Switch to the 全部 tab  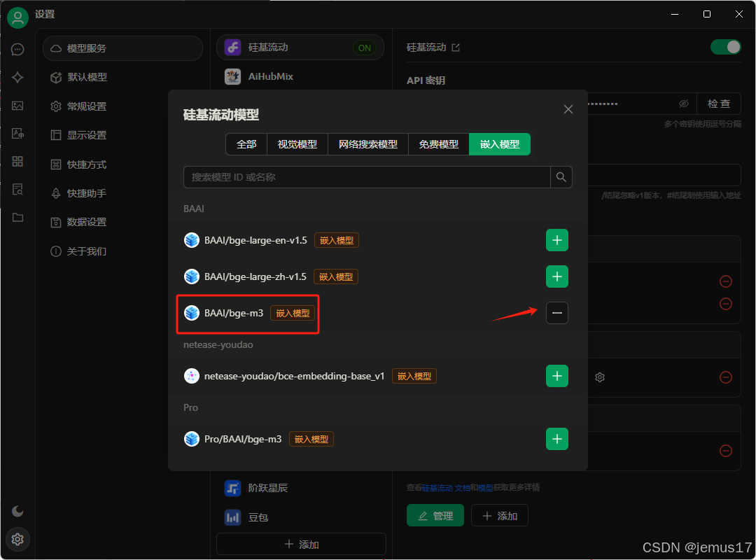pyautogui.click(x=246, y=144)
